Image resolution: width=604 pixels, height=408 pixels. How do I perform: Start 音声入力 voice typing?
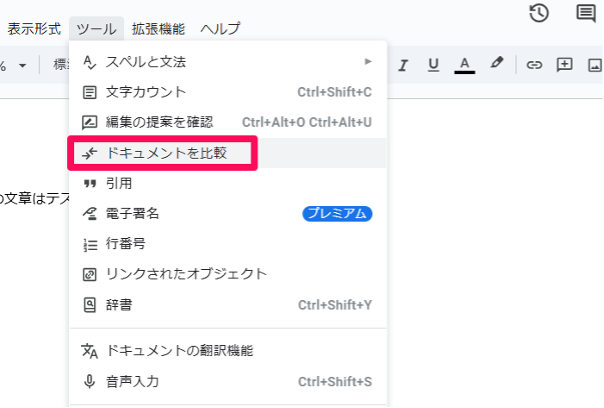pyautogui.click(x=228, y=381)
